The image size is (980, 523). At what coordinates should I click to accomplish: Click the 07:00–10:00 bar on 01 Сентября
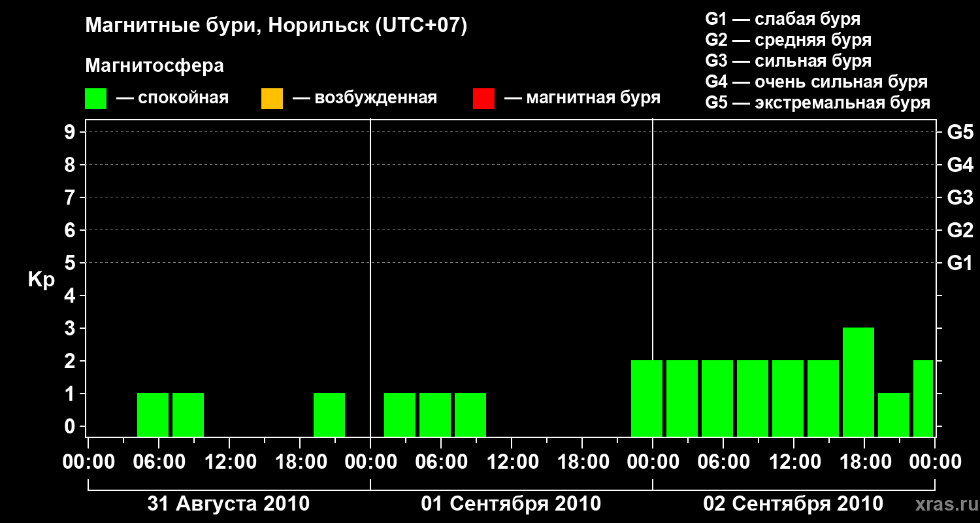[x=470, y=414]
